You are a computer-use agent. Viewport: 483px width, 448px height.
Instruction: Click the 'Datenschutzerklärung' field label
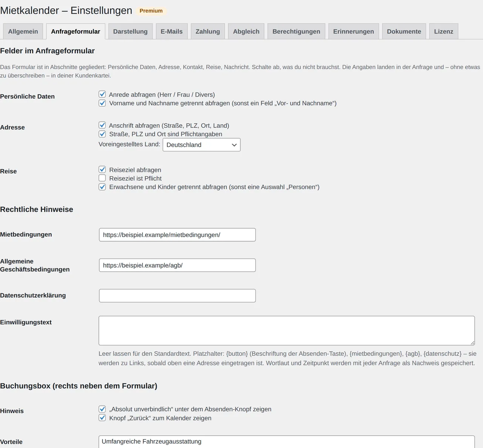(x=33, y=296)
